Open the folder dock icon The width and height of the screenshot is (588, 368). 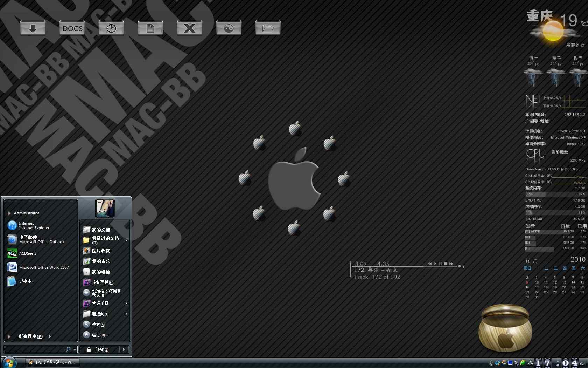(x=268, y=28)
